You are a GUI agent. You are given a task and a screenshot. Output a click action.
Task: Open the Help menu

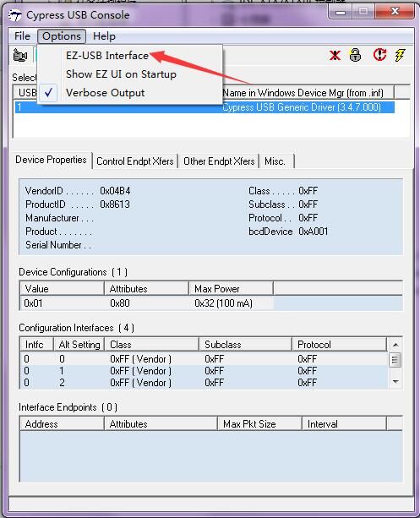click(104, 36)
